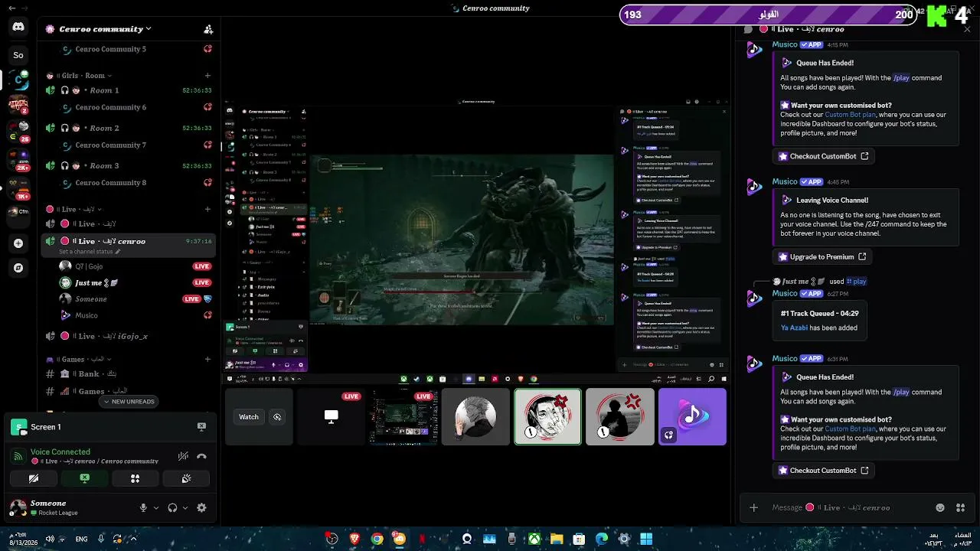Open the soundboard button
The image size is (980, 551).
[x=186, y=478]
